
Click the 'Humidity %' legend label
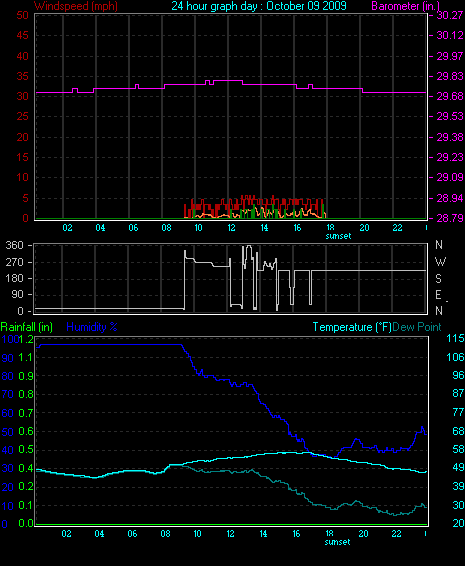92,327
